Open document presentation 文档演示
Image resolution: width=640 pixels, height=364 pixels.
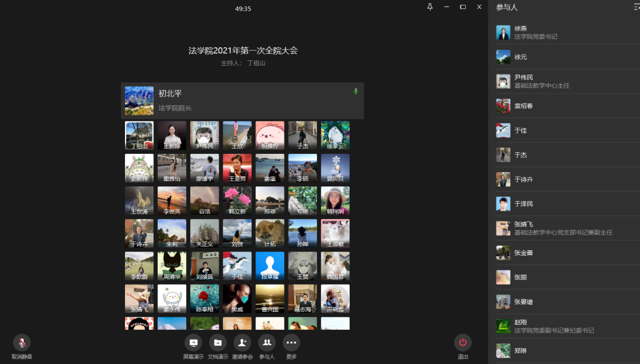(217, 343)
